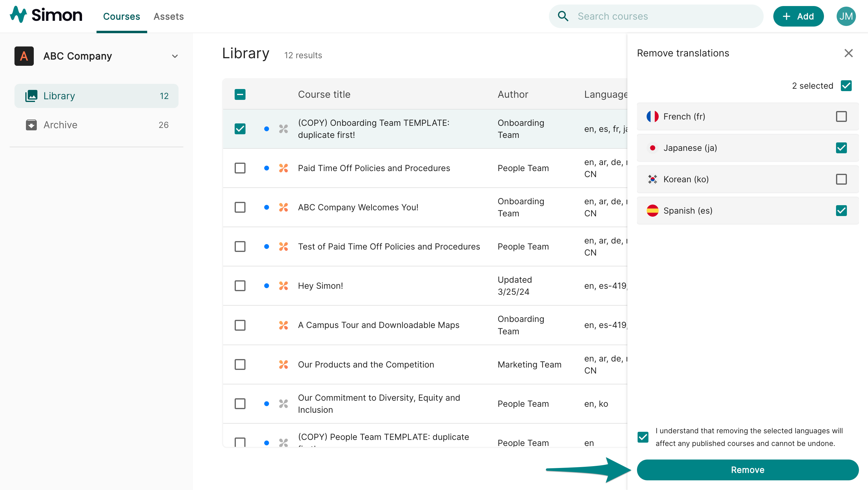Uncheck the Spanish (es) language checkbox
The image size is (868, 490).
841,210
